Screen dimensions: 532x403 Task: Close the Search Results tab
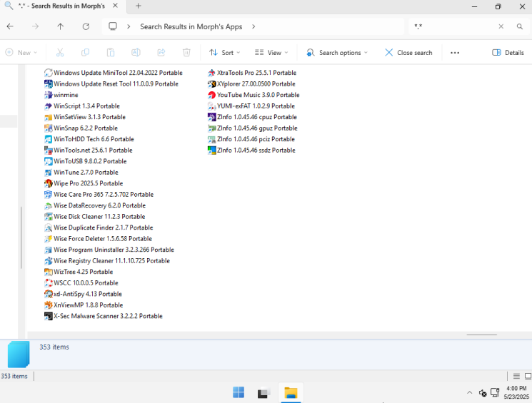pyautogui.click(x=116, y=6)
